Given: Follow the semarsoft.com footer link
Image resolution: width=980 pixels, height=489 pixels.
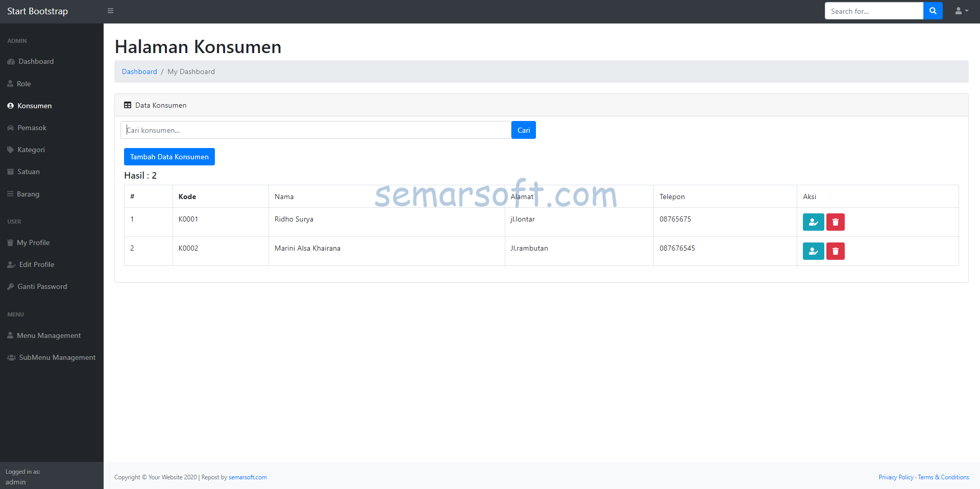Looking at the screenshot, I should click(248, 477).
